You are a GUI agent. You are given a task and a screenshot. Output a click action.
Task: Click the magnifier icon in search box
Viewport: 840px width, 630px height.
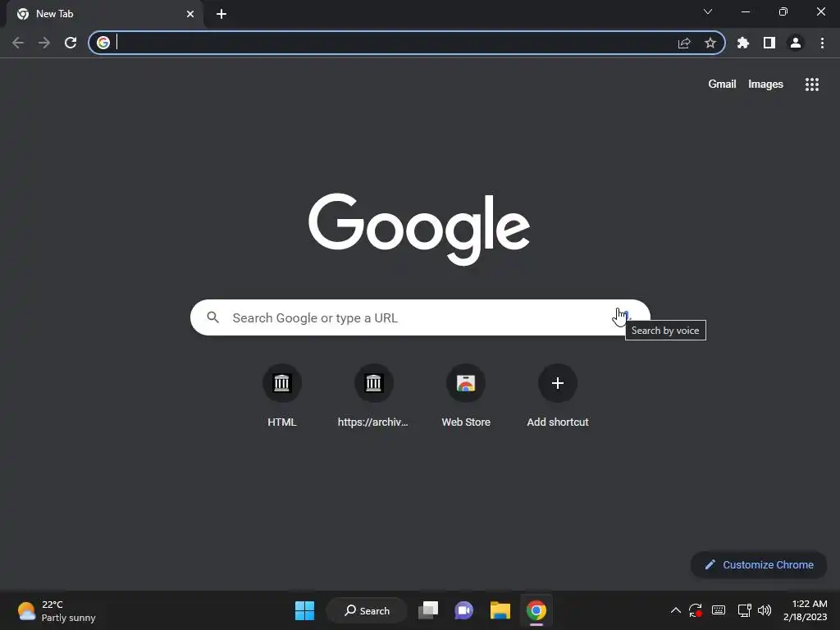coord(213,317)
